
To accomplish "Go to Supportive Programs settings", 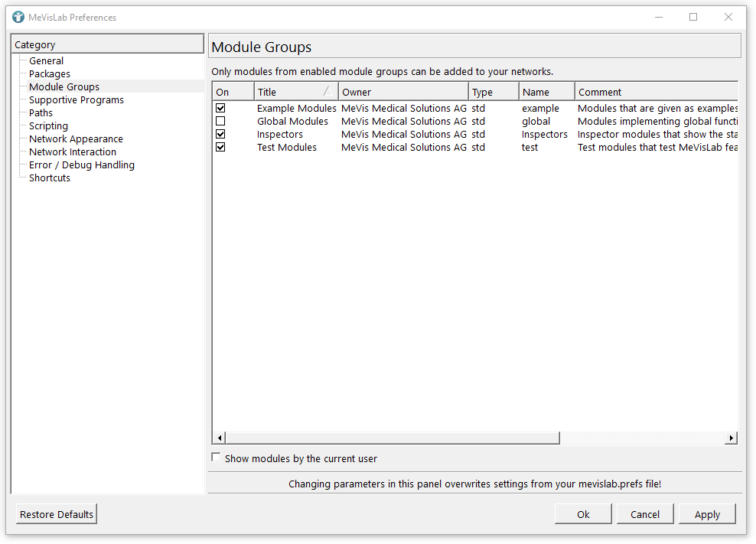I will click(76, 100).
